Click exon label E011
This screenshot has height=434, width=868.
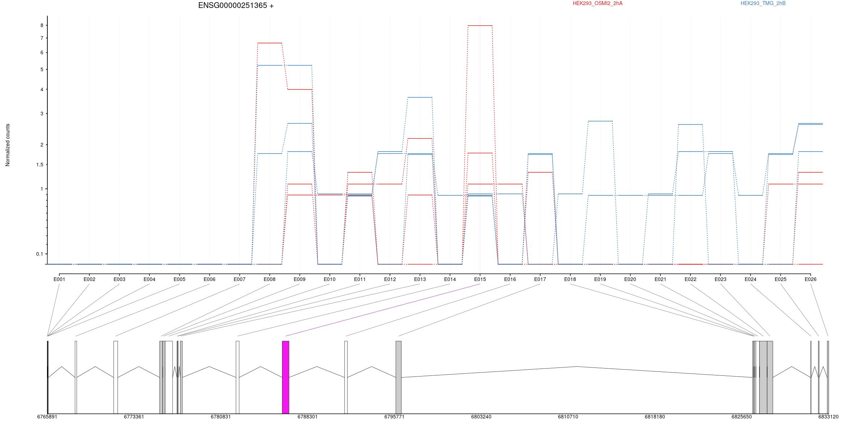360,279
